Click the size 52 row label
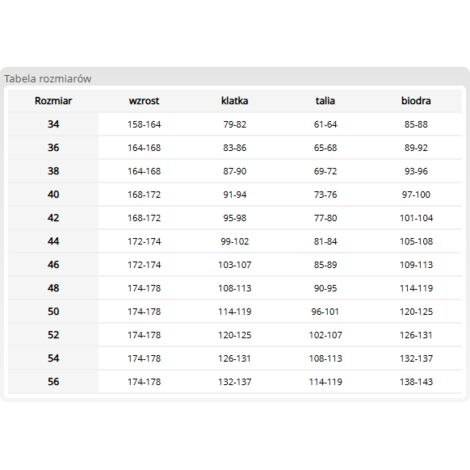 point(53,335)
